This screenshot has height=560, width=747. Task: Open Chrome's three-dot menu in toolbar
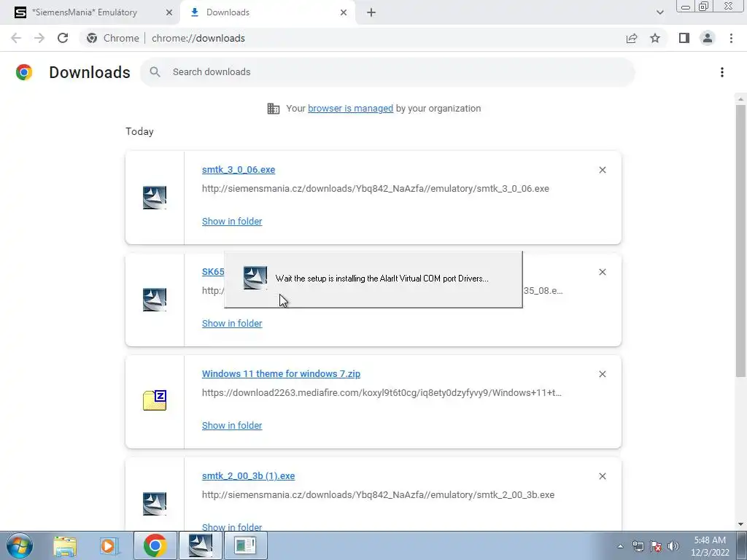point(731,38)
